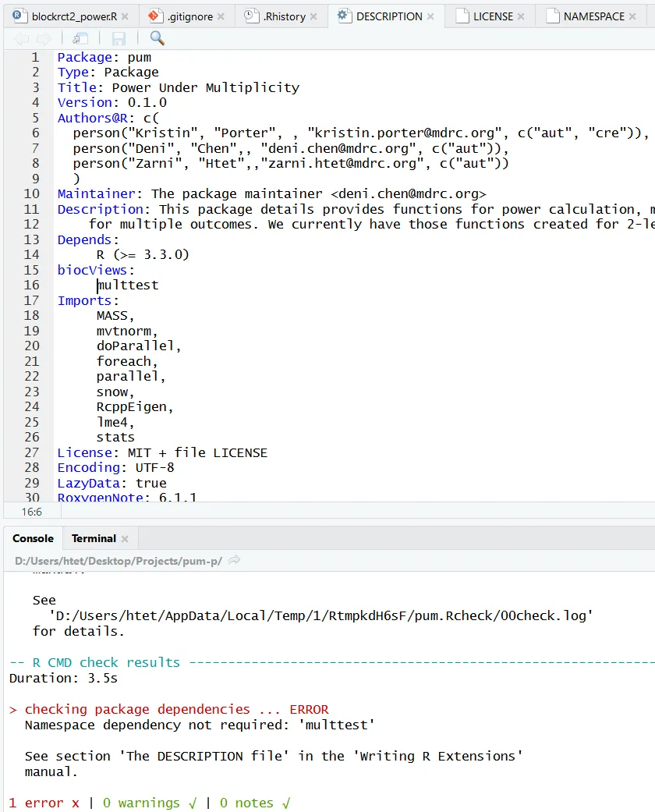The width and height of the screenshot is (655, 812).
Task: Click 'R CMD check results' heading in console
Action: pyautogui.click(x=106, y=662)
